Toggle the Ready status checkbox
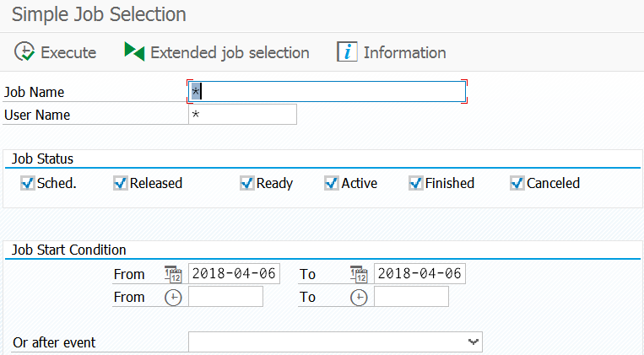The height and width of the screenshot is (355, 644). (x=247, y=183)
